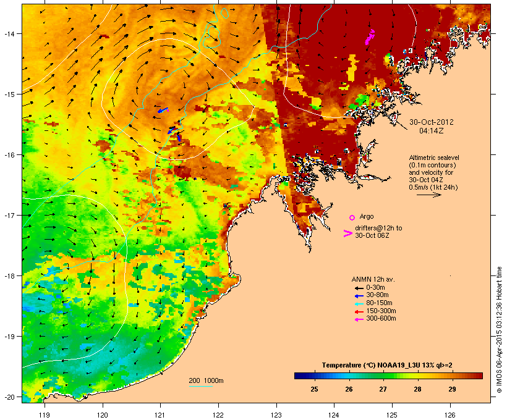507x420 pixels.
Task: Click the colorbar tick label 29
Action: click(452, 389)
